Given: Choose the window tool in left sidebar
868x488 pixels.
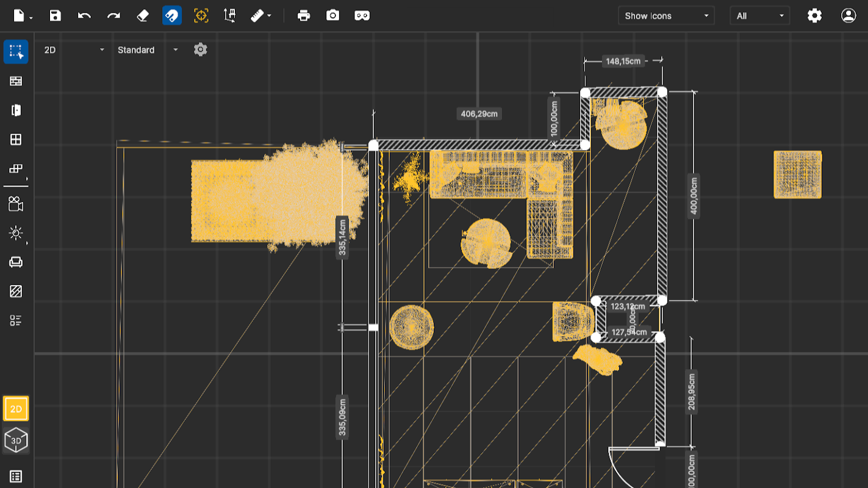Looking at the screenshot, I should coord(16,140).
